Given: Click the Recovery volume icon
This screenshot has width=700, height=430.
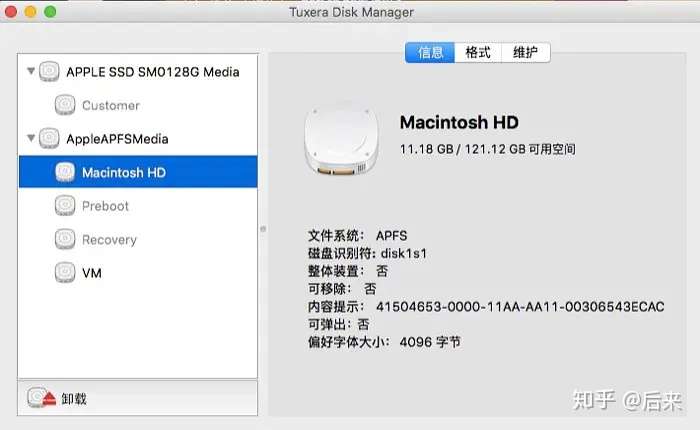Looking at the screenshot, I should (65, 239).
